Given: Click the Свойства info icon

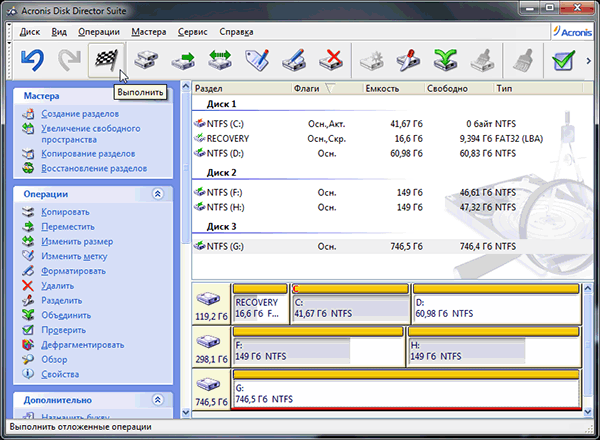Looking at the screenshot, I should coord(28,374).
